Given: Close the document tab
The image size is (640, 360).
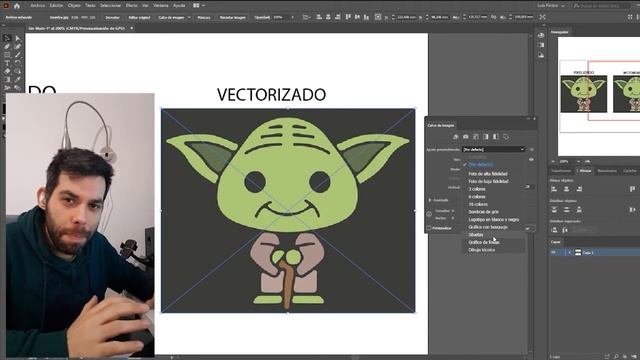Looking at the screenshot, I should point(131,28).
